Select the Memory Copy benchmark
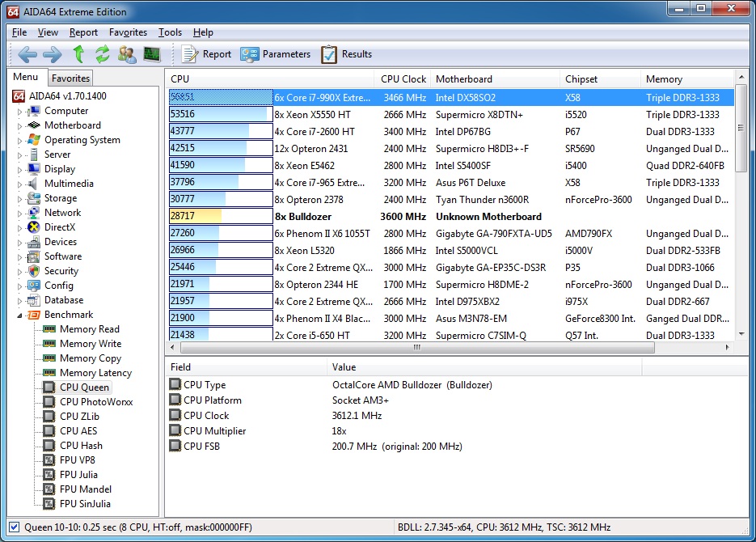The height and width of the screenshot is (542, 756). tap(91, 358)
